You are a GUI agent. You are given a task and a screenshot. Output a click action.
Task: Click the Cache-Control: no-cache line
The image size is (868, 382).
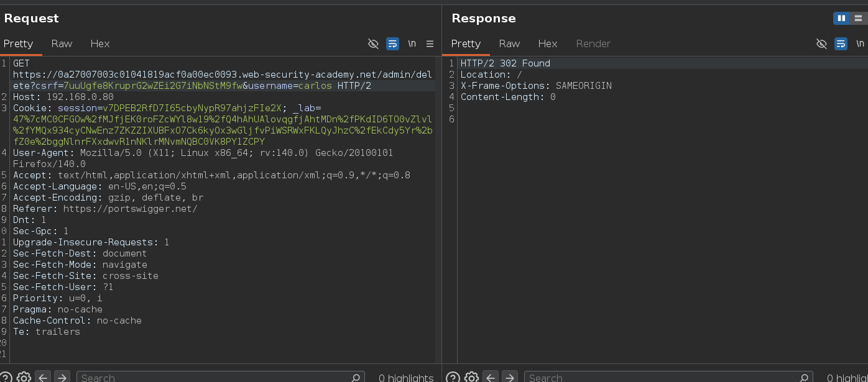click(77, 321)
